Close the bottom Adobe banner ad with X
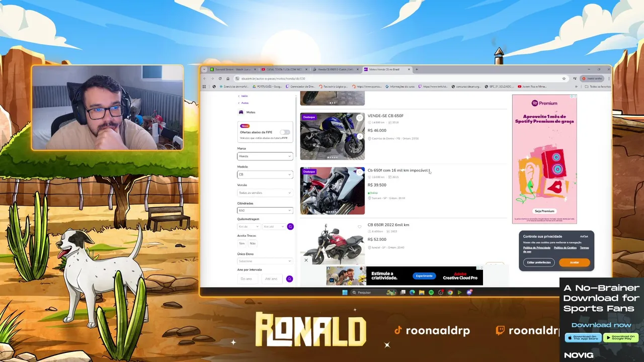Viewport: 644px width, 362px height. [306, 260]
